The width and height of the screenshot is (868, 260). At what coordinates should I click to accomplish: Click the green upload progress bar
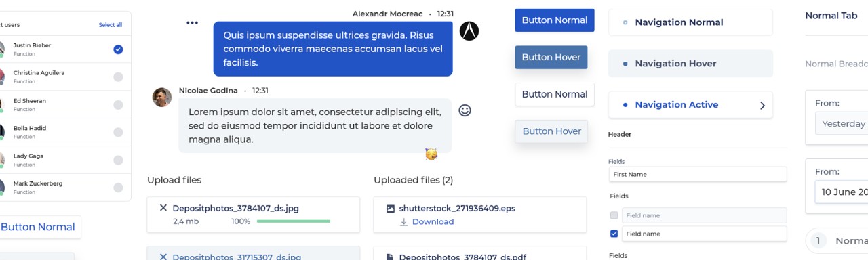[x=294, y=221]
